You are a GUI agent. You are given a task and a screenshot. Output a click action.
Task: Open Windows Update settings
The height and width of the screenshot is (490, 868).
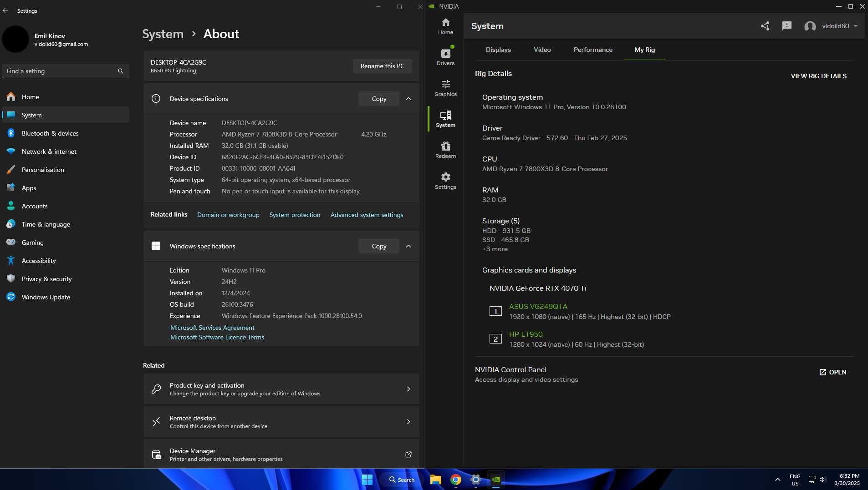pos(66,297)
